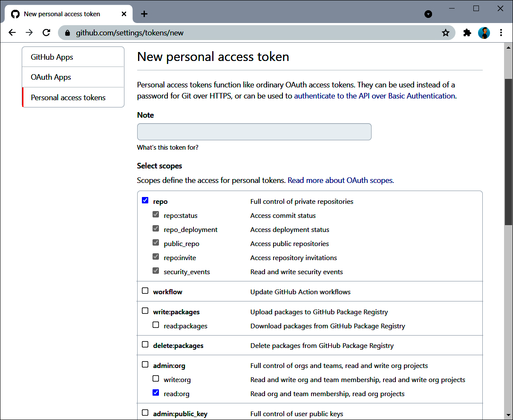This screenshot has height=420, width=513.
Task: Open Chrome three-dot menu
Action: (x=501, y=33)
